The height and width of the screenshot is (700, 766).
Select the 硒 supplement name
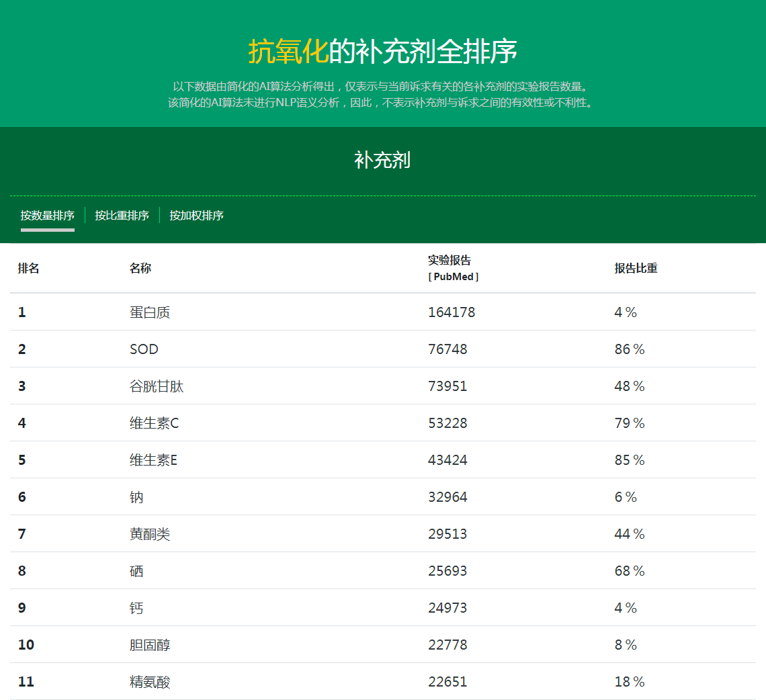(x=136, y=571)
